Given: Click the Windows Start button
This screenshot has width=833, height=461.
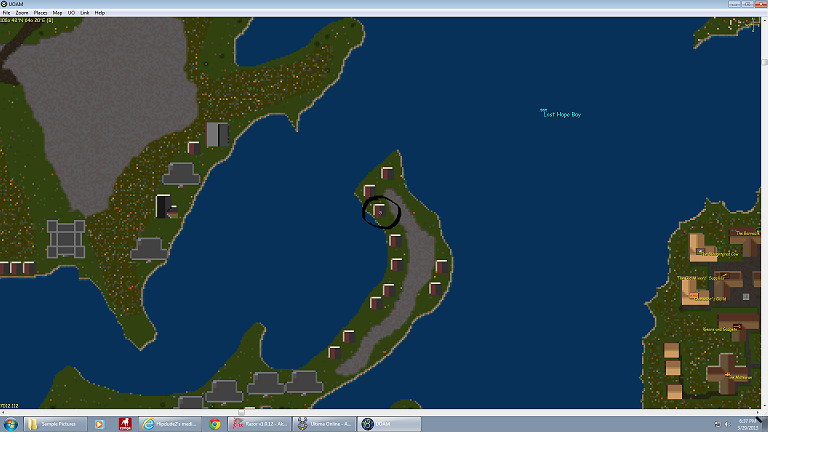Looking at the screenshot, I should (9, 424).
